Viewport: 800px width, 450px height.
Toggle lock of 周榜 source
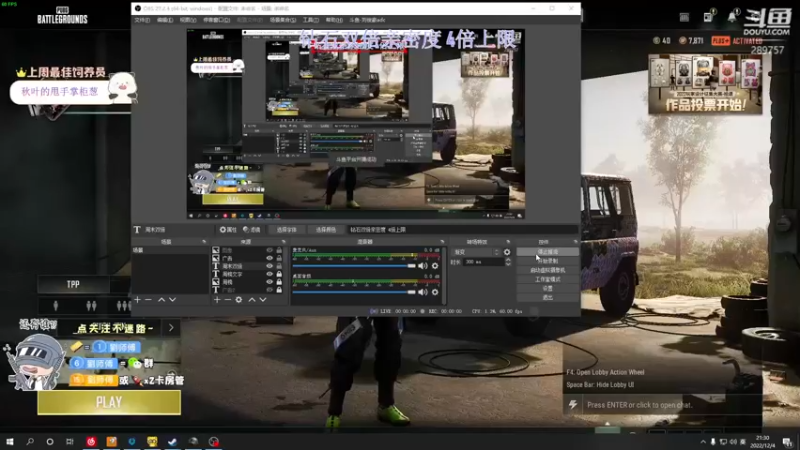click(x=279, y=282)
